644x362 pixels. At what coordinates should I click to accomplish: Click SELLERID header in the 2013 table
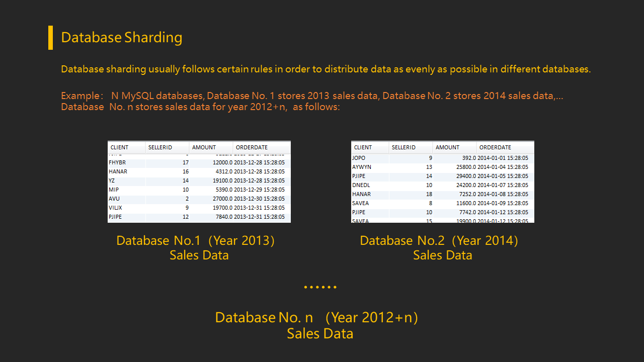point(160,147)
